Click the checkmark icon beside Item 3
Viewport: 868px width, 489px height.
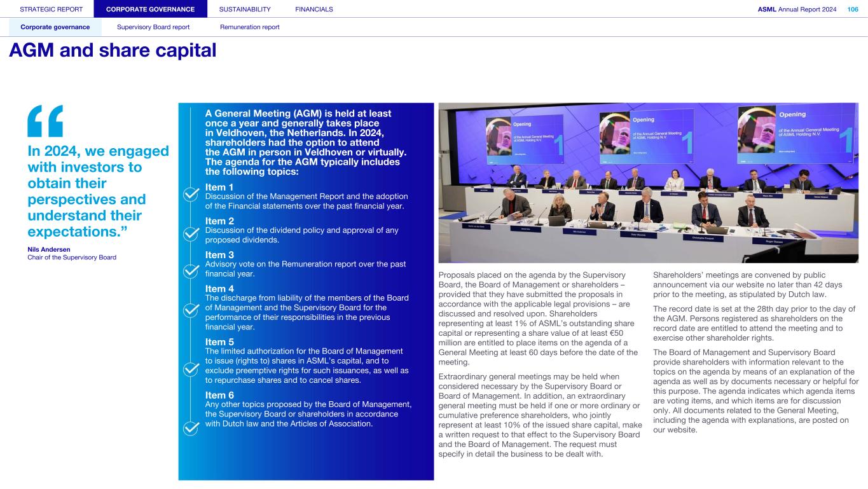point(191,272)
